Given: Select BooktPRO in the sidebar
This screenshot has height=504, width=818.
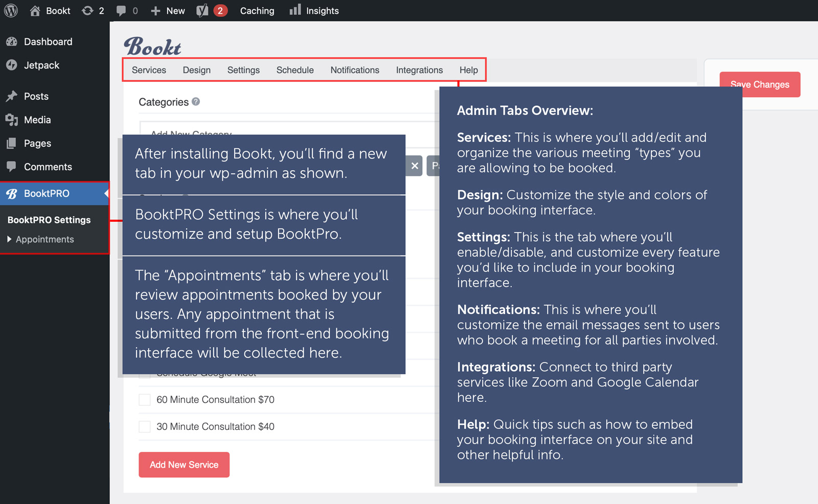Looking at the screenshot, I should point(47,193).
